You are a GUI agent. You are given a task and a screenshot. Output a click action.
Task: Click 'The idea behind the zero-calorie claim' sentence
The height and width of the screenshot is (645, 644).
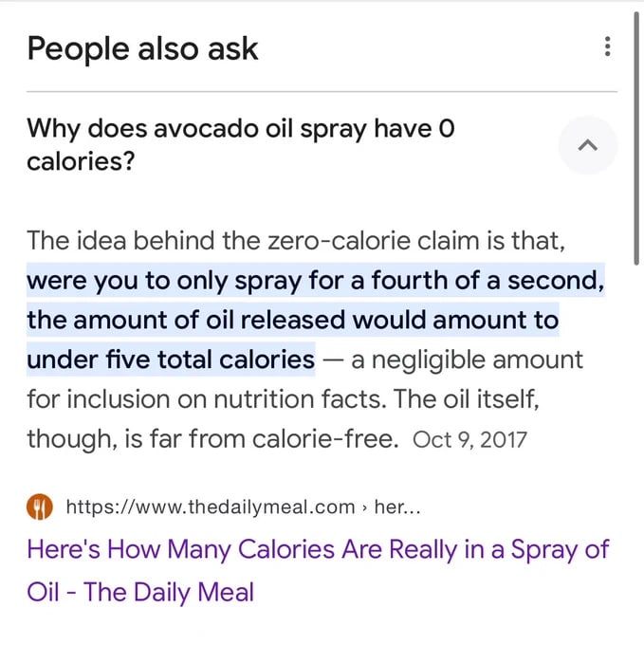coord(296,242)
